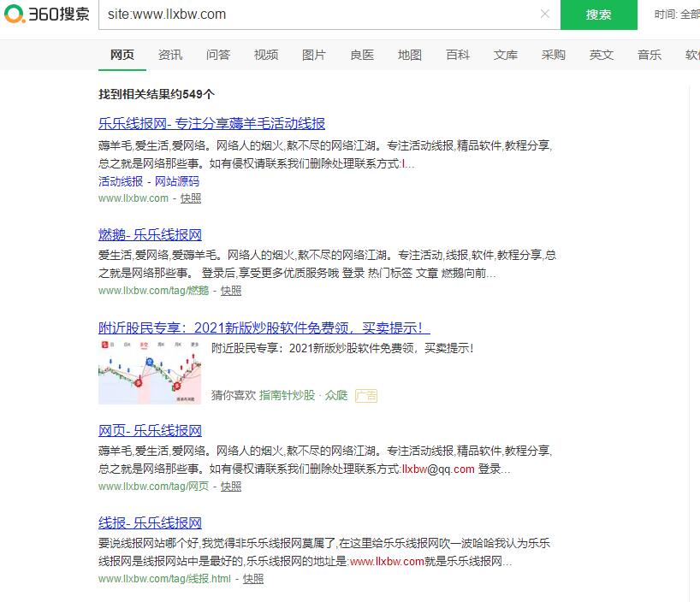
Task: Open the 图片 image search
Action: click(x=314, y=54)
